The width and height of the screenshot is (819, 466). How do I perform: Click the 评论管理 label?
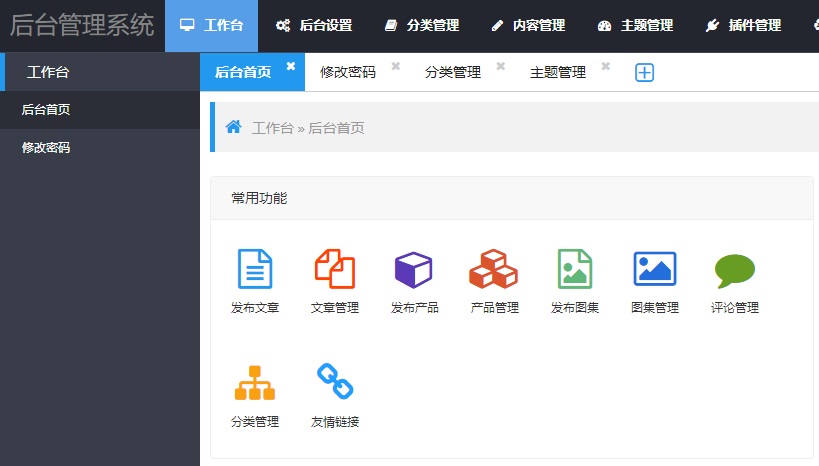point(734,308)
